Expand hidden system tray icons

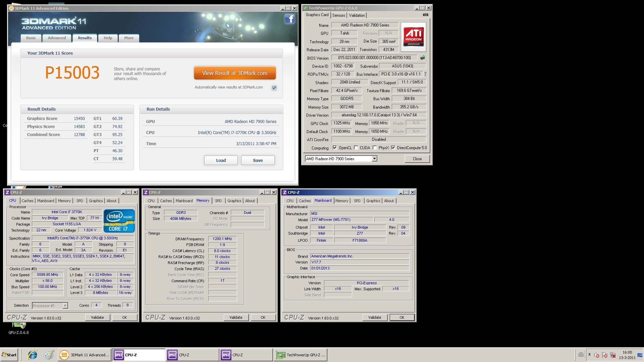589,355
